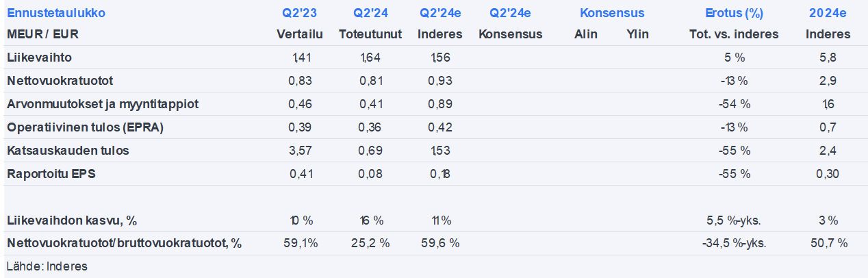Select the Operatiivinen tulos (EPRA) row label
The image size is (868, 278).
click(85, 127)
